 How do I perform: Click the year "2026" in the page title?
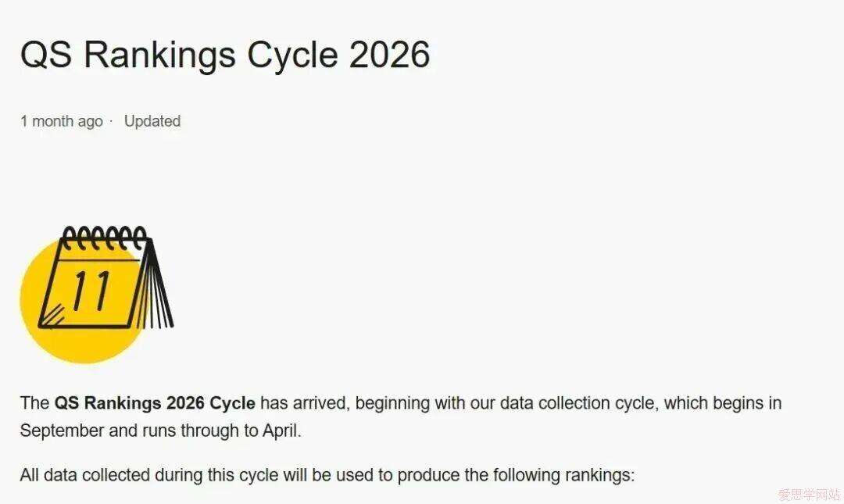389,55
